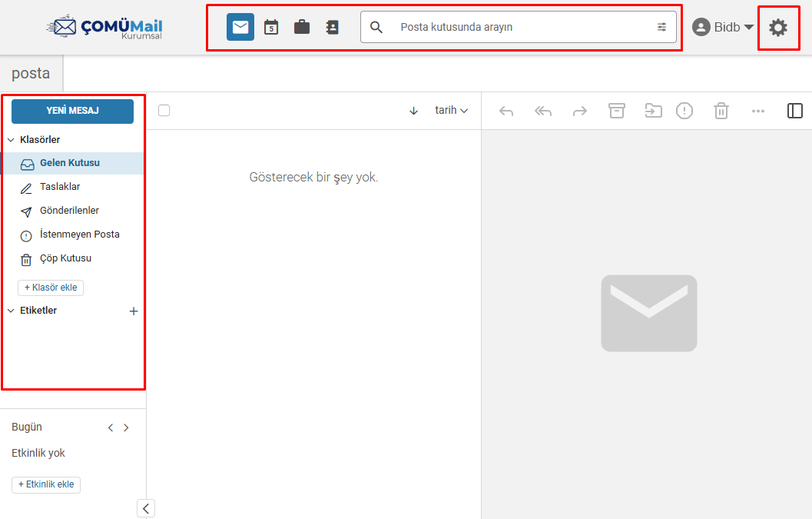Viewport: 812px width, 519px height.
Task: Click the Archive message icon
Action: (616, 111)
